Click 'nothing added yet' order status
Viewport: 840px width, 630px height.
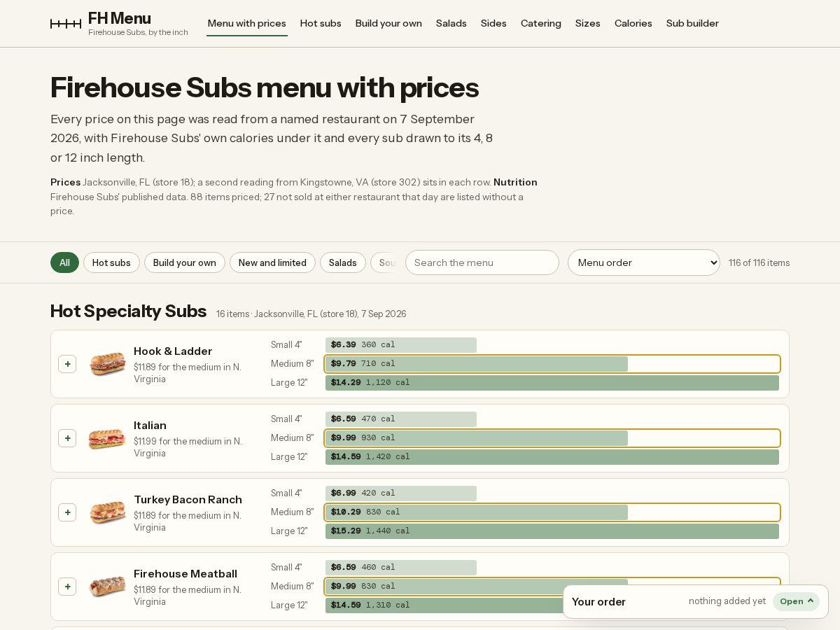(727, 601)
